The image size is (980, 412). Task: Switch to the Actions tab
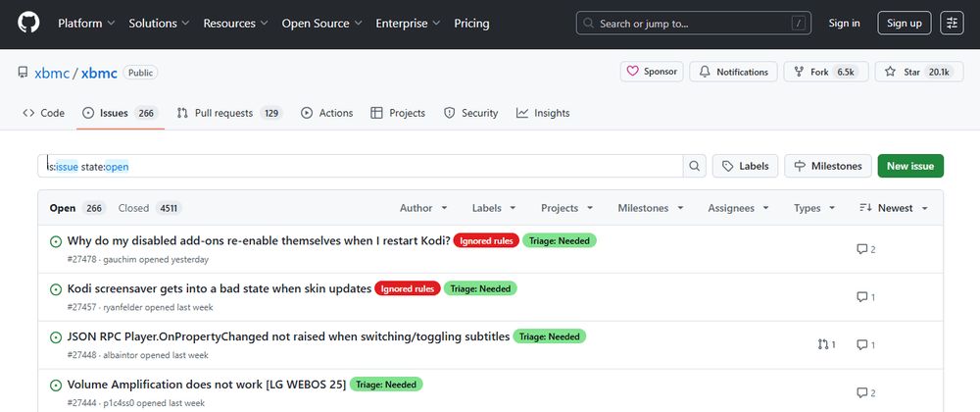tap(327, 113)
